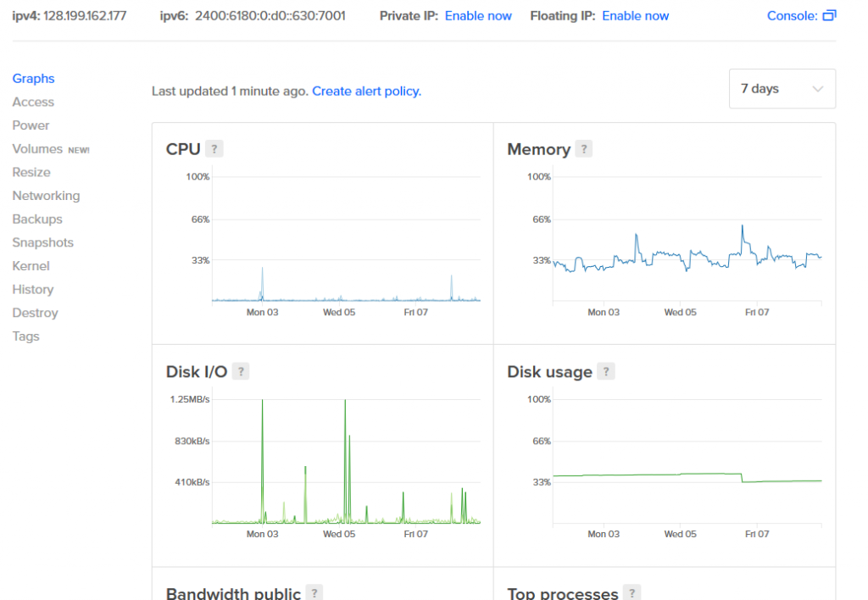The height and width of the screenshot is (600, 868).
Task: Click the 830kB/s axis label
Action: pyautogui.click(x=192, y=442)
